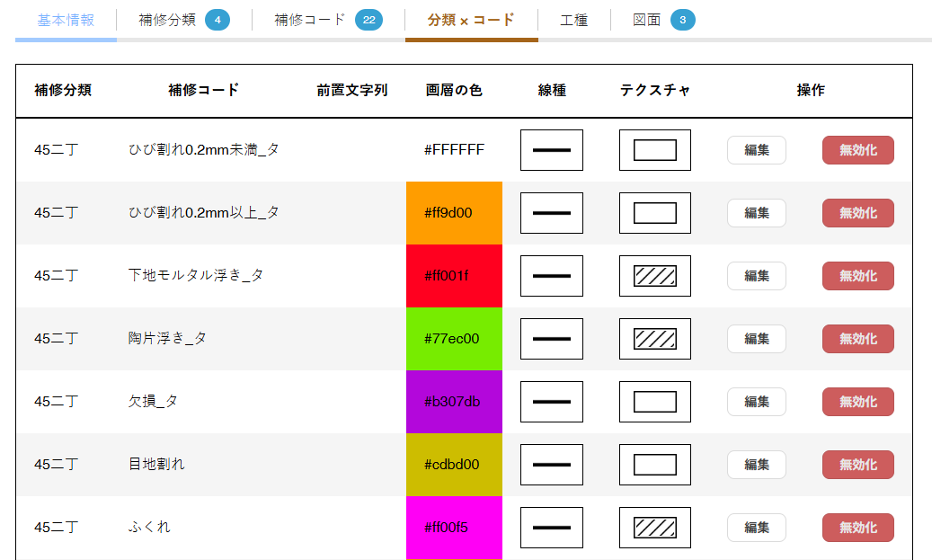This screenshot has height=560, width=932.
Task: Click the 補修コード column header
Action: point(203,90)
